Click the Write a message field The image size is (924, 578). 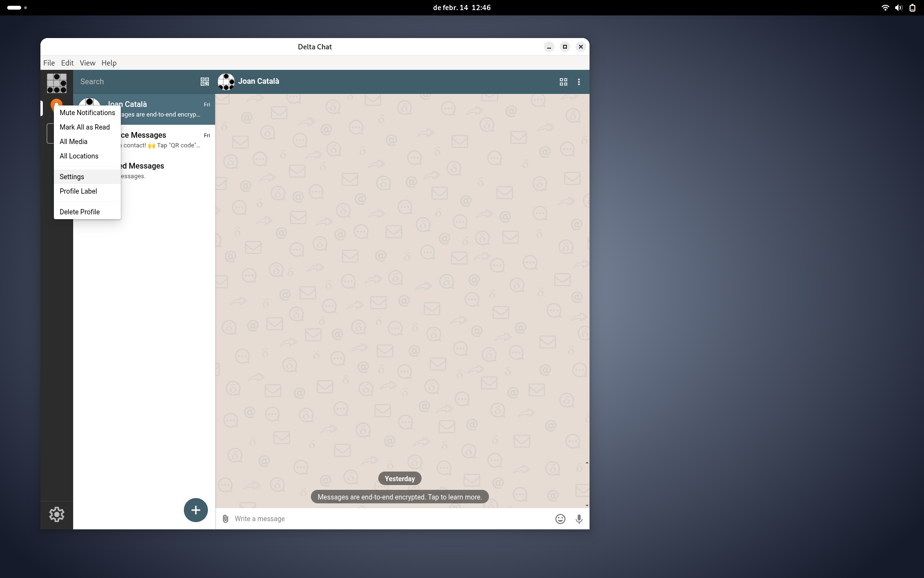coord(337,519)
